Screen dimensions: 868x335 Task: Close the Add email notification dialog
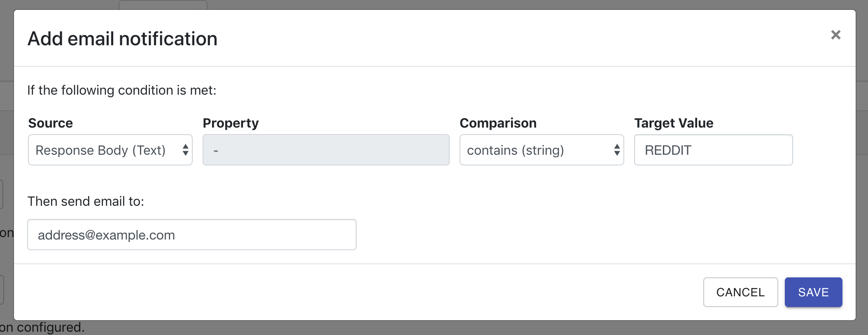click(835, 35)
